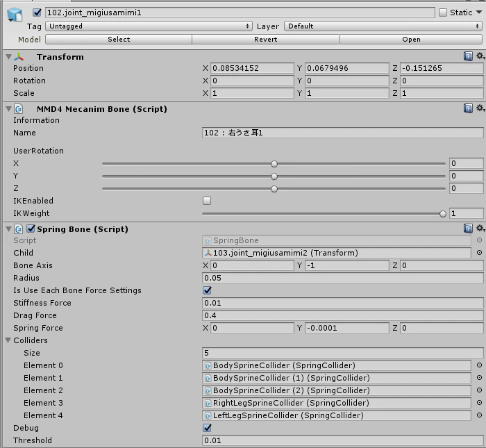486x448 pixels.
Task: Open Spring Bone help book icon
Action: [x=468, y=229]
